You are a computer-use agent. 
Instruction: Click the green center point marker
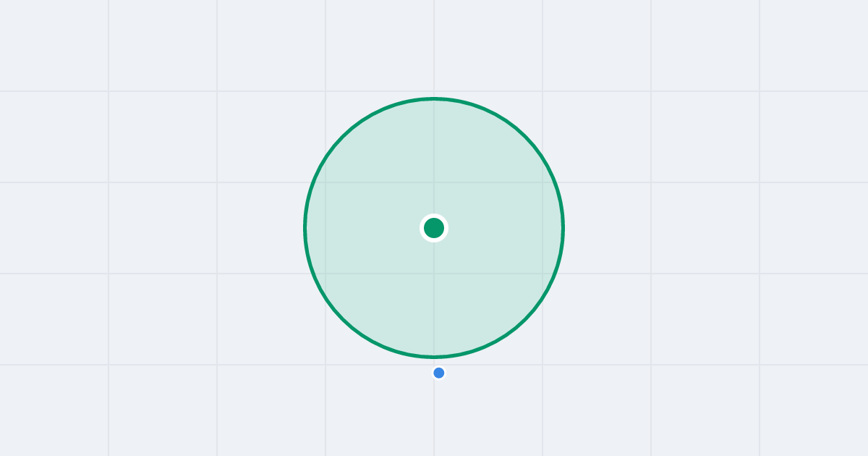click(x=434, y=228)
